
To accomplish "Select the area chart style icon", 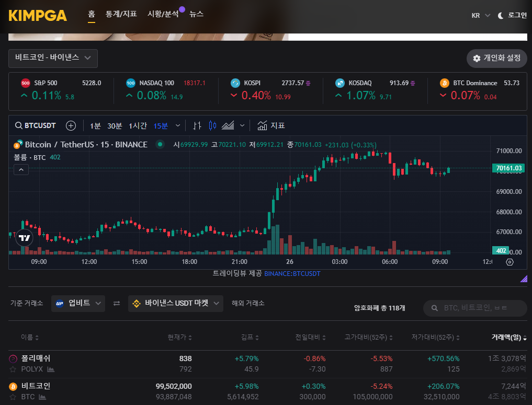I will point(228,126).
